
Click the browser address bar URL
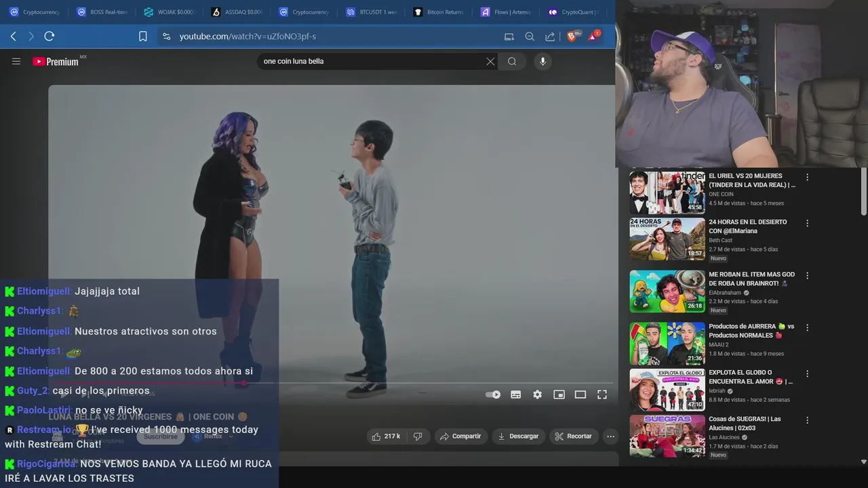pyautogui.click(x=248, y=36)
